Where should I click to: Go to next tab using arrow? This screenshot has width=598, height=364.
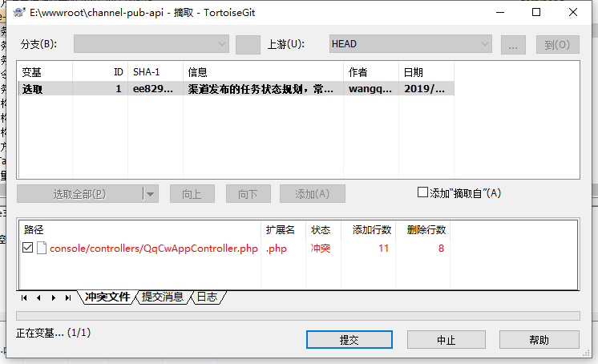pyautogui.click(x=54, y=298)
